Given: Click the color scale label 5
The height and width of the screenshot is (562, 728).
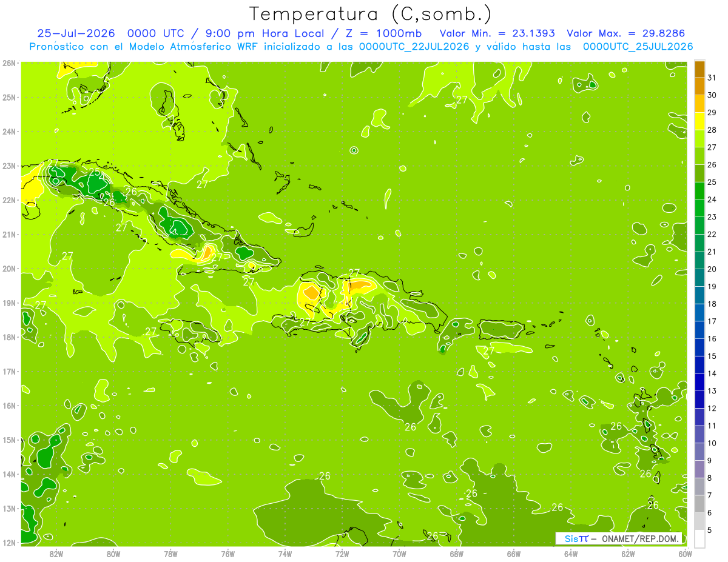Looking at the screenshot, I should (710, 530).
